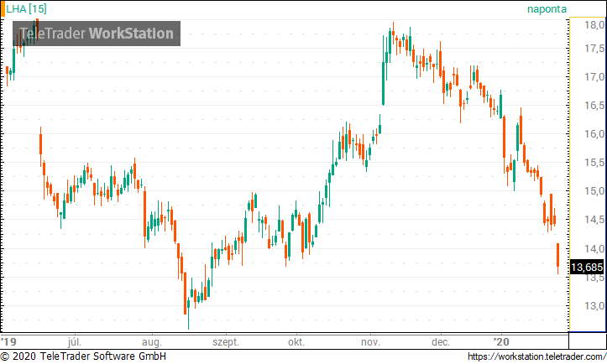Click the 16,0 price axis label
This screenshot has width=607, height=364.
click(594, 134)
